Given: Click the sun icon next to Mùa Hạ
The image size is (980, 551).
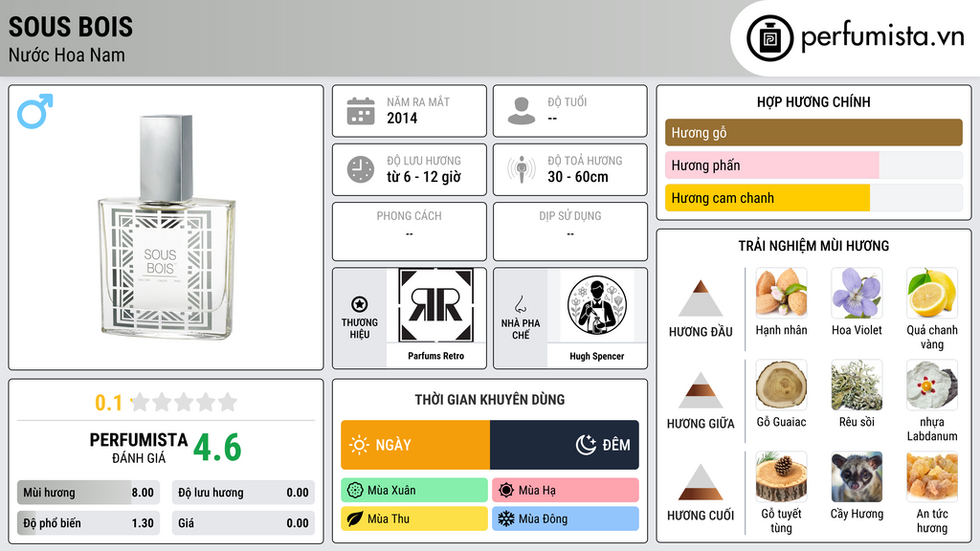Looking at the screenshot, I should click(506, 491).
